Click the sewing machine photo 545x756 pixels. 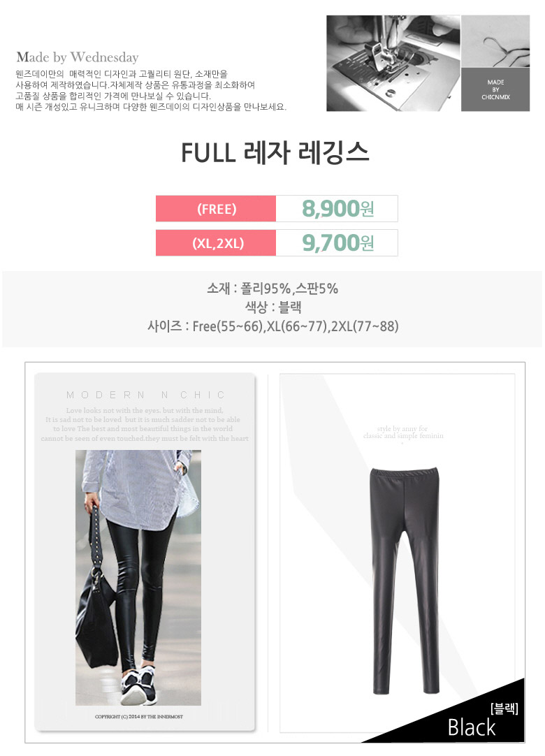(393, 63)
